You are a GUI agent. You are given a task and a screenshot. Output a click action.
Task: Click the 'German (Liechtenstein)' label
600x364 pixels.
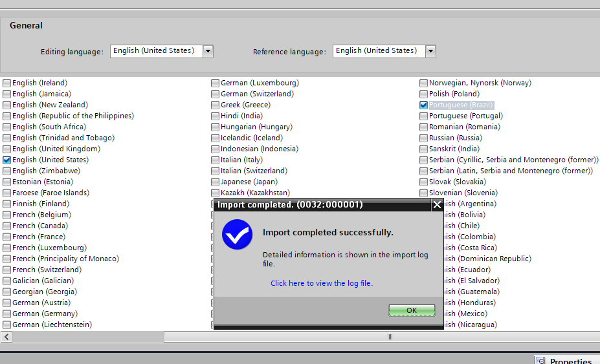52,325
